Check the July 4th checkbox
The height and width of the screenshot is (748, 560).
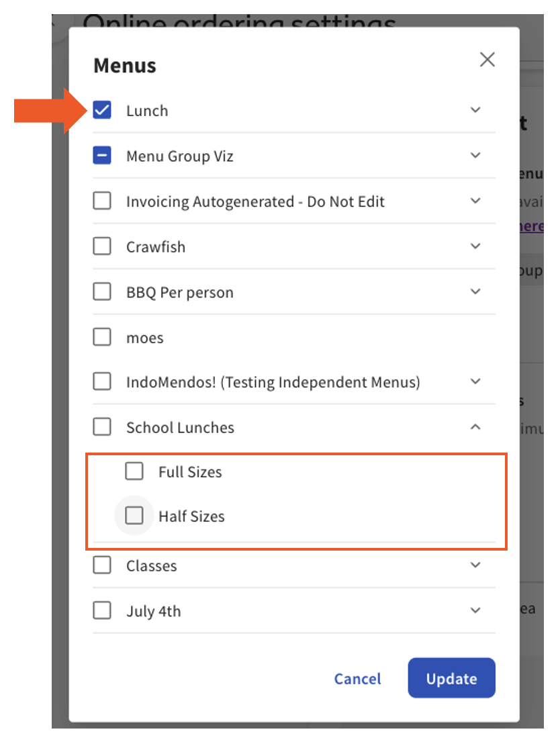pyautogui.click(x=102, y=611)
